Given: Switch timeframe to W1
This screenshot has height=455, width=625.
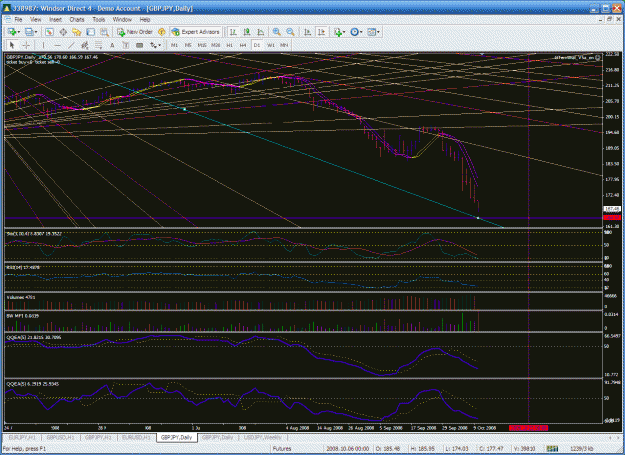Looking at the screenshot, I should point(271,45).
